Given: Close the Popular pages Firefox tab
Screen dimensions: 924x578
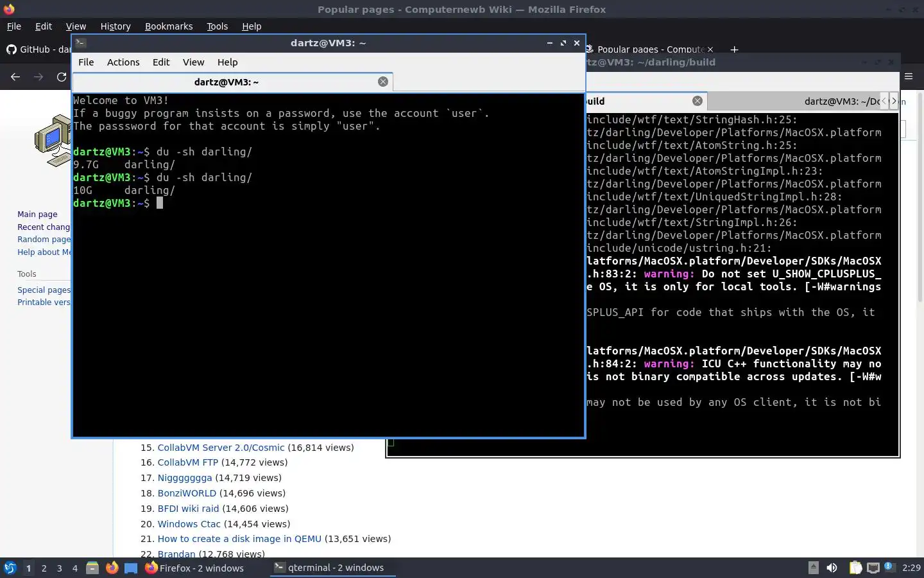Looking at the screenshot, I should (710, 49).
